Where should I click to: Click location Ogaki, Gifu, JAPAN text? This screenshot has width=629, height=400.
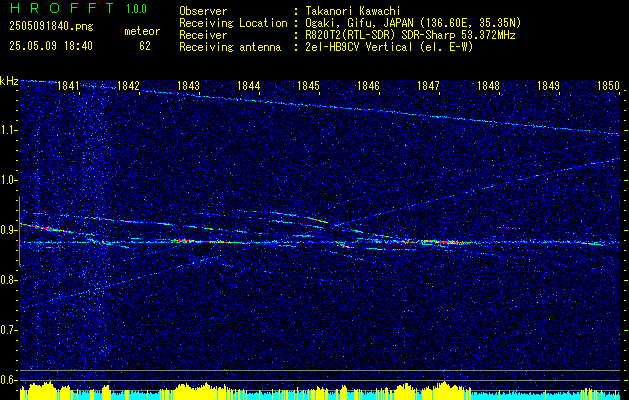pyautogui.click(x=413, y=23)
